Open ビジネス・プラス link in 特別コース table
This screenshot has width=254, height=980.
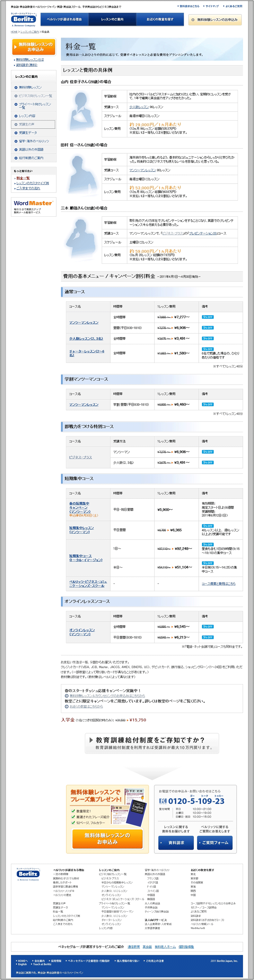pos(80,457)
